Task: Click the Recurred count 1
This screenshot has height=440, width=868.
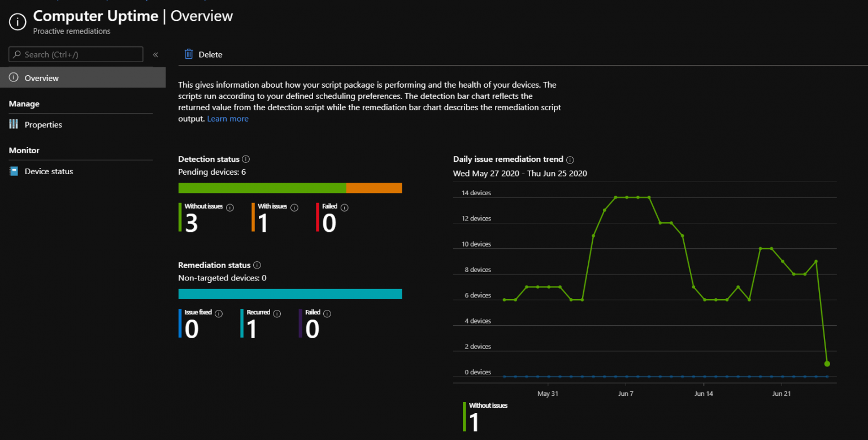Action: coord(251,330)
